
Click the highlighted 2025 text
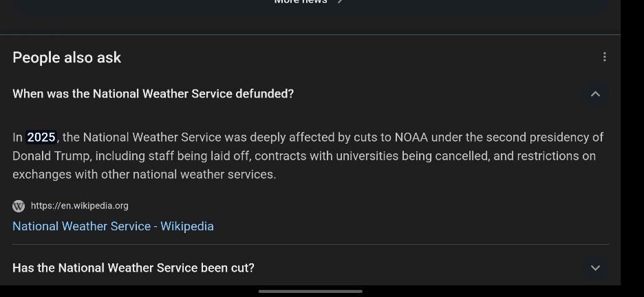(41, 137)
